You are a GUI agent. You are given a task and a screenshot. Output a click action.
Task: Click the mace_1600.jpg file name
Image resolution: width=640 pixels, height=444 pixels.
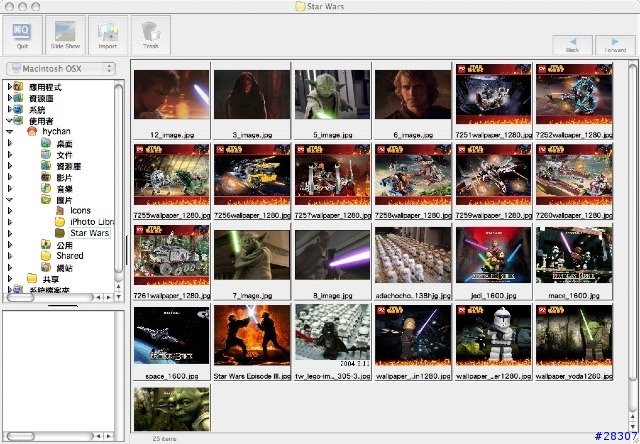[x=574, y=295]
